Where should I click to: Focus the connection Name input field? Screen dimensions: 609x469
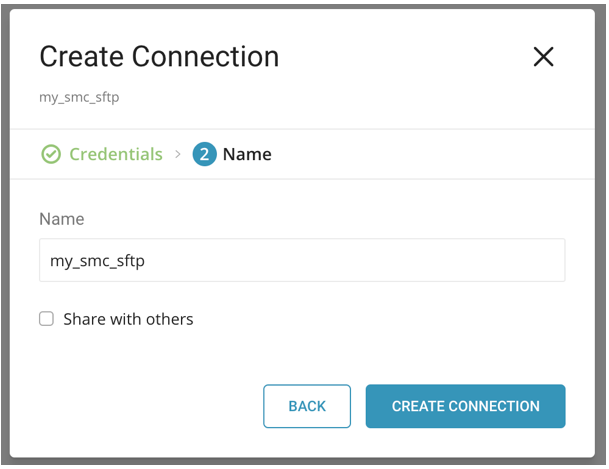302,260
